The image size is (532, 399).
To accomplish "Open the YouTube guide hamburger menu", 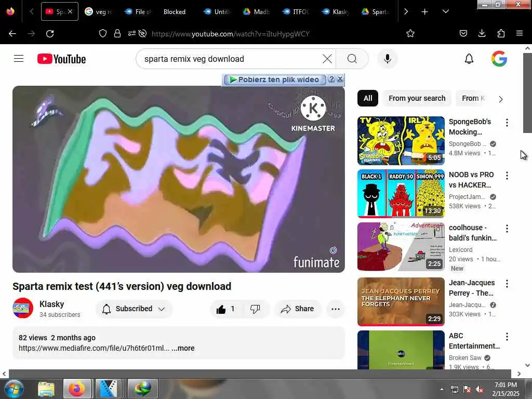I will tap(19, 59).
